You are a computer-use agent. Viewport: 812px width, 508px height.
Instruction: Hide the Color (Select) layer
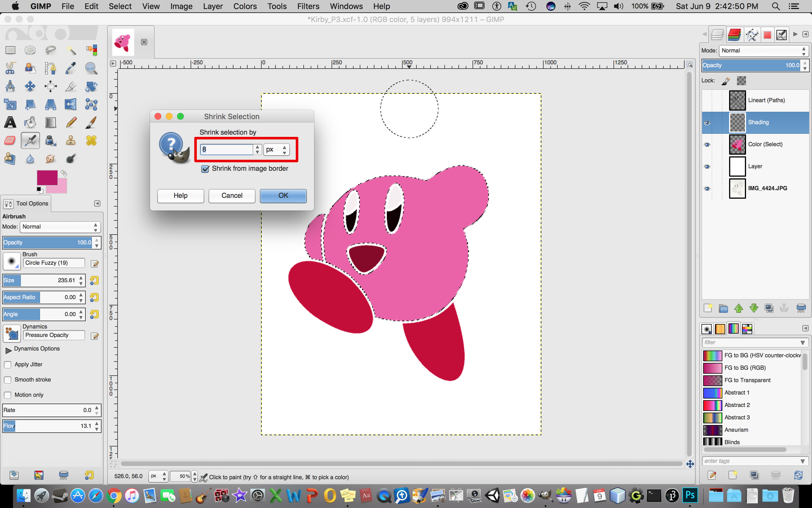point(707,144)
